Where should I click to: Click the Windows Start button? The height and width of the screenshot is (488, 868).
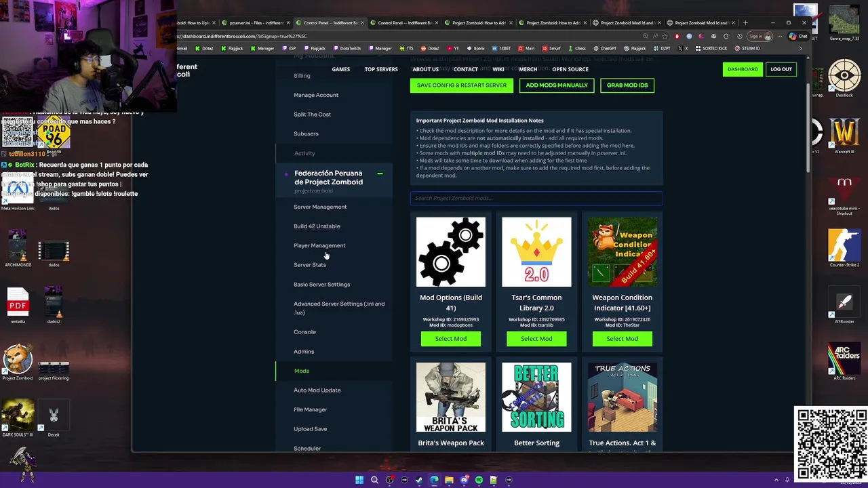click(x=359, y=480)
